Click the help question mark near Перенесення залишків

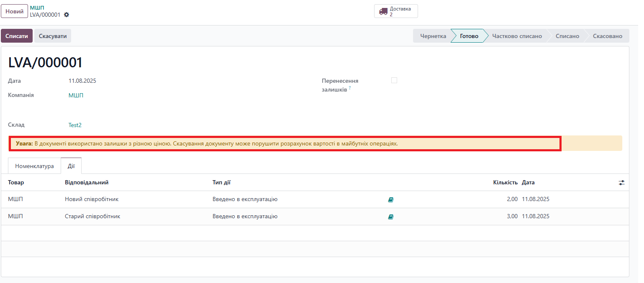(350, 88)
